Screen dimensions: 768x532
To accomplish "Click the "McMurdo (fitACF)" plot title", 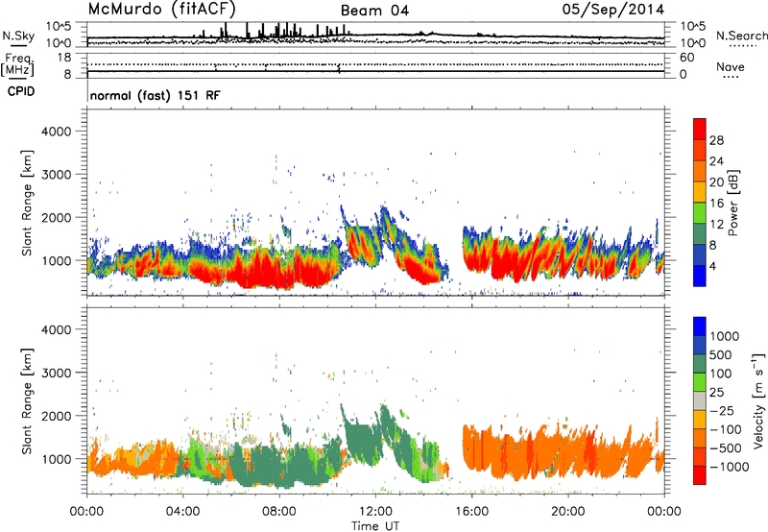I will coord(161,9).
